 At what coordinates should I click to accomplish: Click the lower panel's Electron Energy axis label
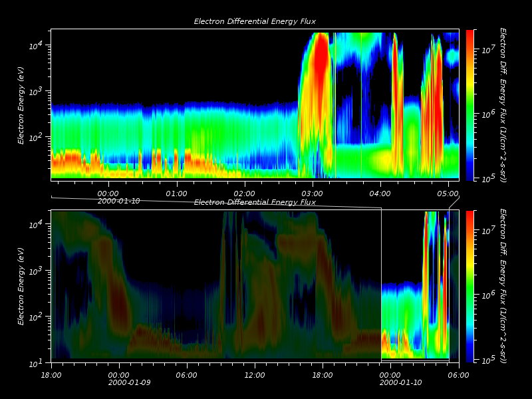click(x=21, y=286)
